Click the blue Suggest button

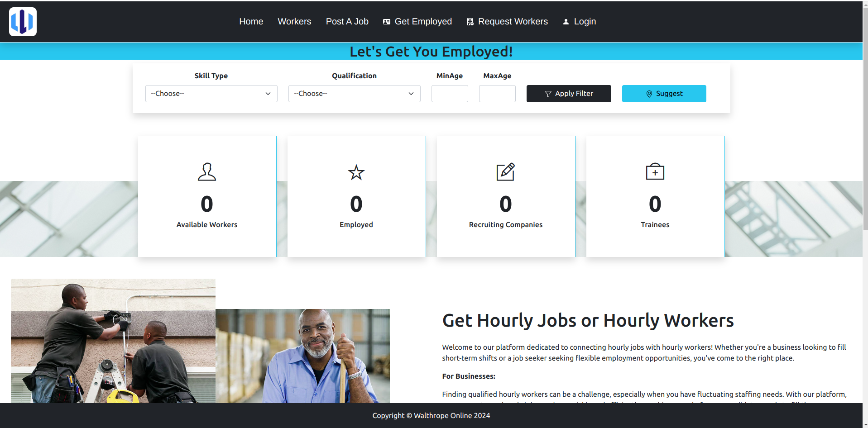point(664,94)
